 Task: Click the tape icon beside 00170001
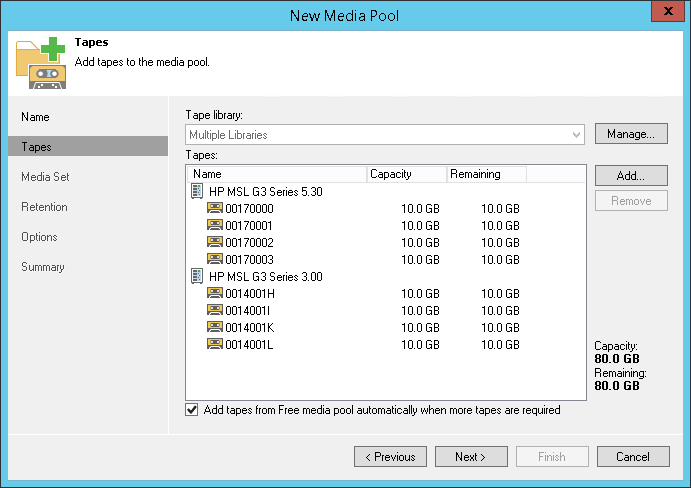(x=215, y=225)
